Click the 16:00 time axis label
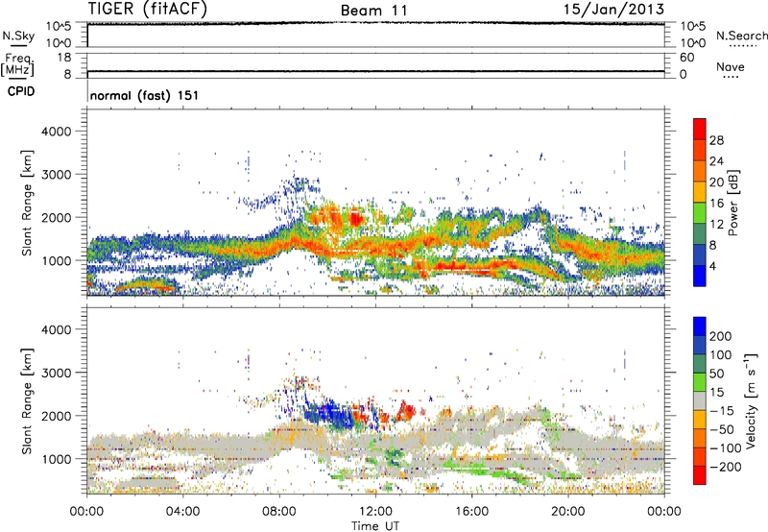 point(471,511)
